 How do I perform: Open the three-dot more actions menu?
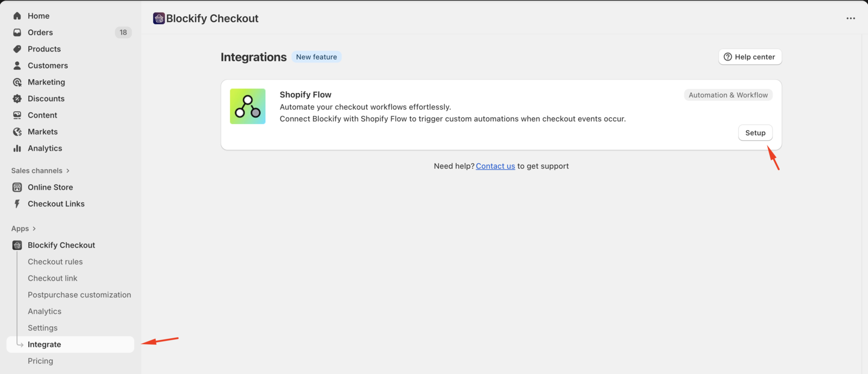tap(851, 18)
